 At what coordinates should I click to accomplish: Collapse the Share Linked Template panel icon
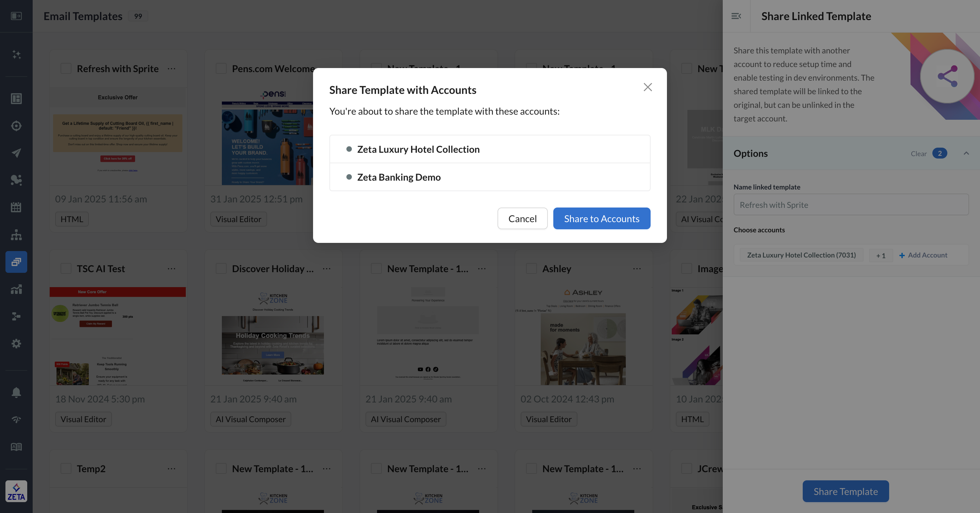[x=736, y=16]
